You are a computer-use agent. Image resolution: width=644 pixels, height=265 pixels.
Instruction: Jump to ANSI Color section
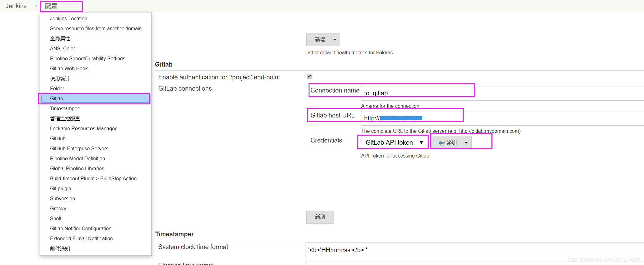tap(63, 48)
